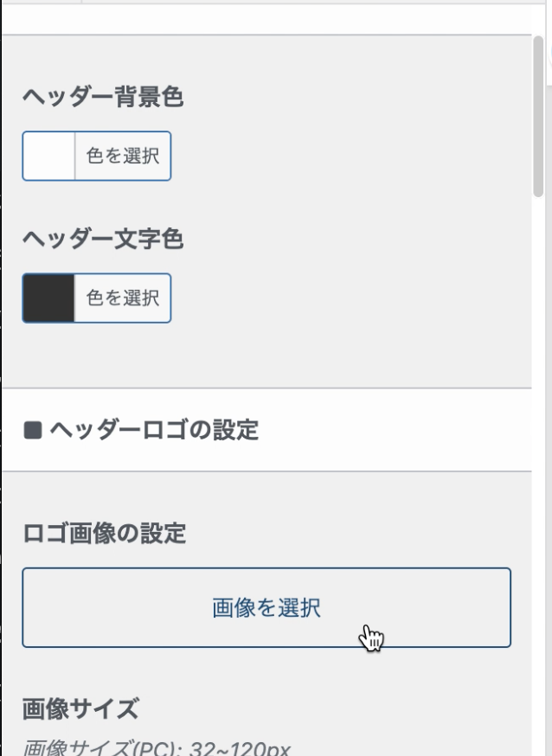Expand the ヘッダーロゴの設定 section heading

pos(154,430)
